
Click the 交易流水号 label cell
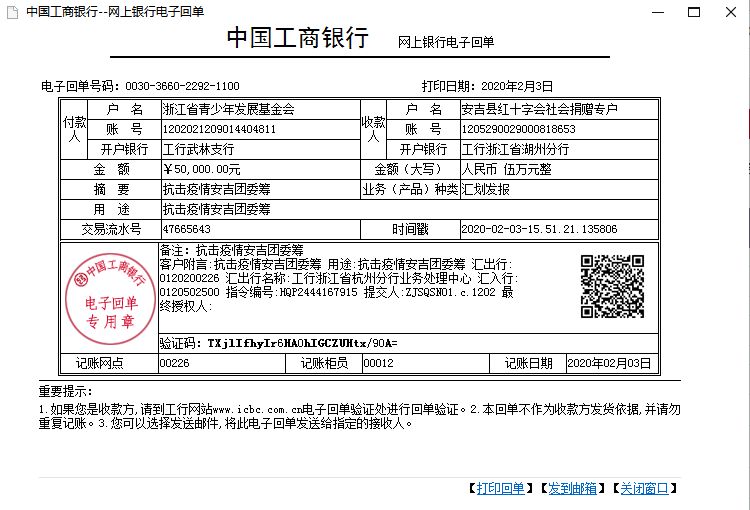[111, 229]
